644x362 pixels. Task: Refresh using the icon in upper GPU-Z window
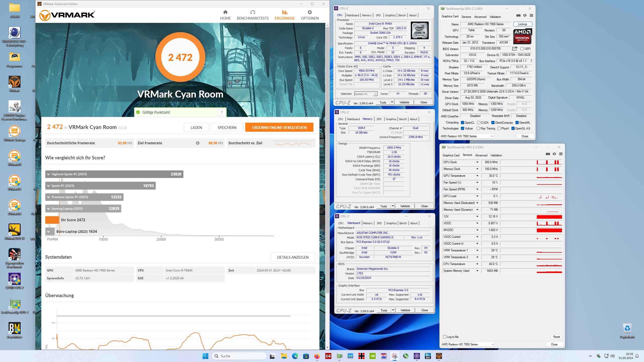[x=525, y=15]
